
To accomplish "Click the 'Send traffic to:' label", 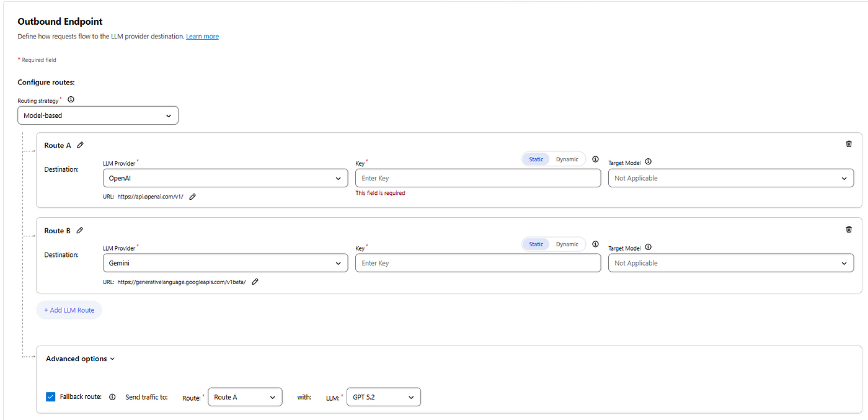I will pos(146,397).
